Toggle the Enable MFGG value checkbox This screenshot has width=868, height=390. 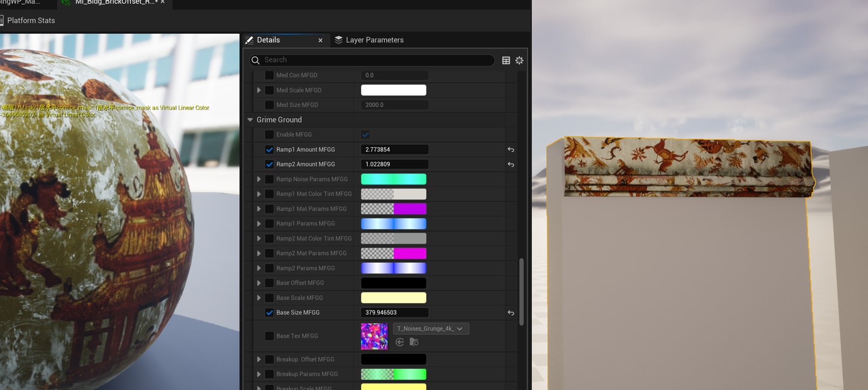click(365, 135)
